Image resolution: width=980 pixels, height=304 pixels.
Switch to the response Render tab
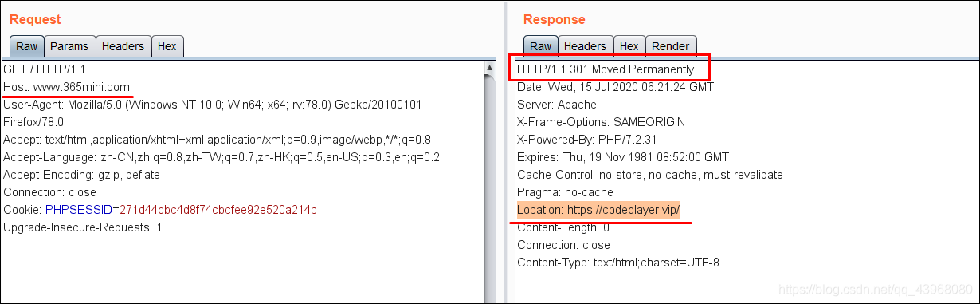671,46
